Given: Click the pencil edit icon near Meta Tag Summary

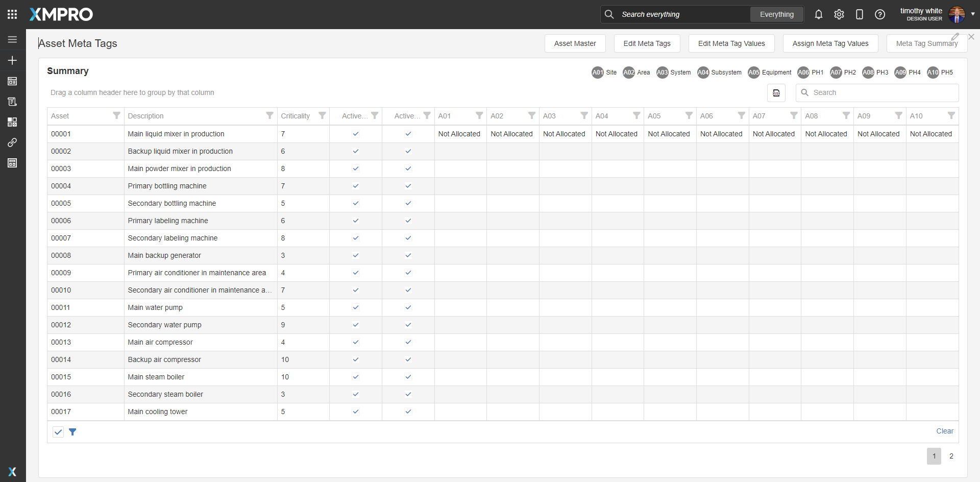Looking at the screenshot, I should pos(955,37).
